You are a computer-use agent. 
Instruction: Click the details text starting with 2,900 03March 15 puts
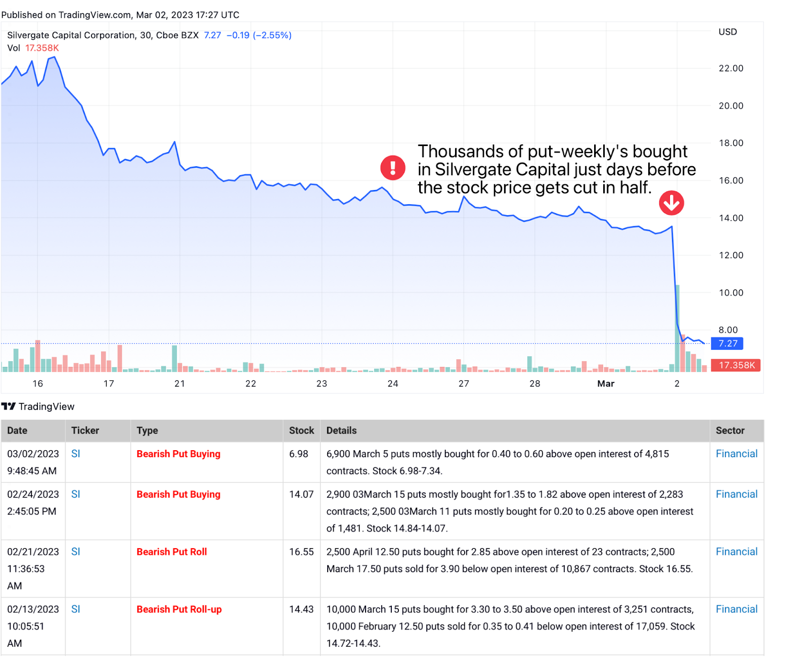pos(510,511)
